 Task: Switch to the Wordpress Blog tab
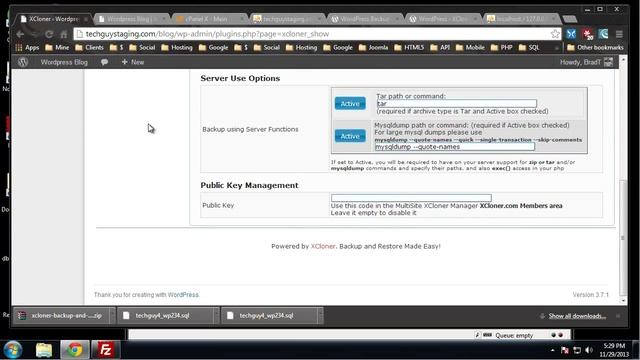131,19
